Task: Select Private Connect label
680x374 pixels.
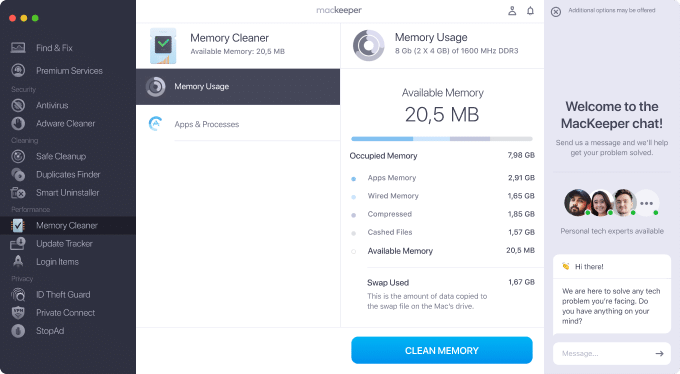Action: pos(65,313)
